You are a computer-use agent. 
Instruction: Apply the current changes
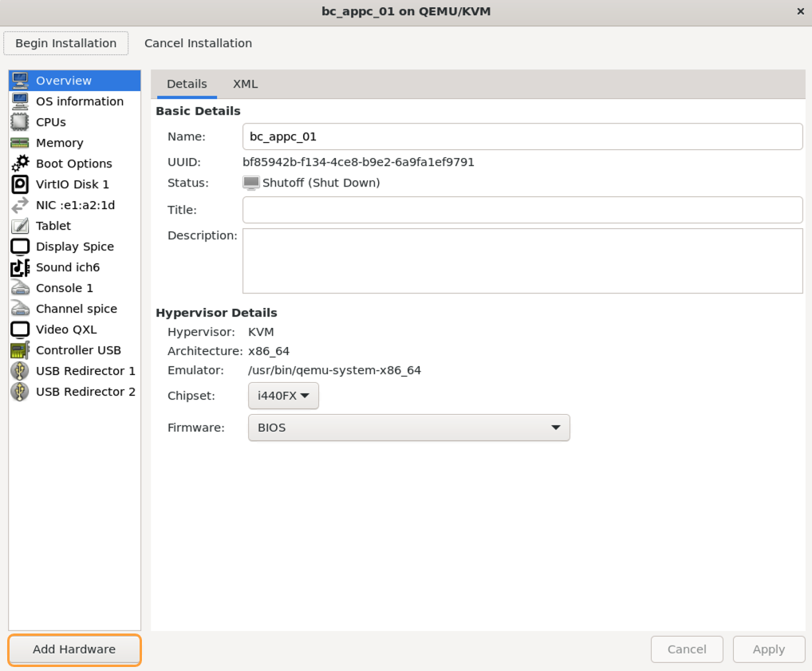tap(768, 649)
